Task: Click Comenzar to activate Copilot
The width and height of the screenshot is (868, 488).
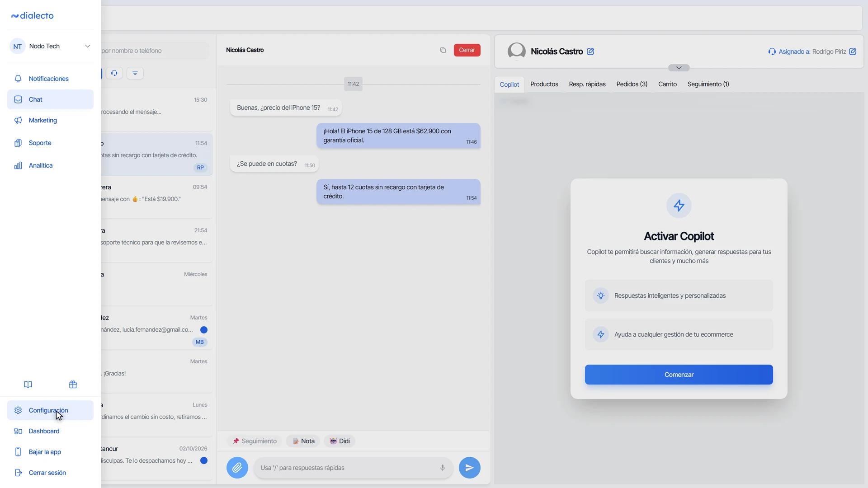Action: tap(679, 375)
